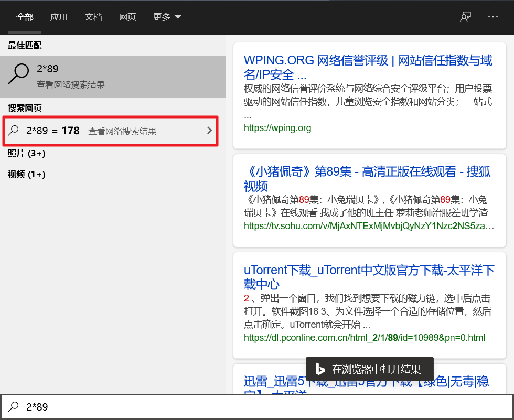Open WPING.ORG 网络信誉评级 result title
The height and width of the screenshot is (420, 514).
[x=368, y=68]
